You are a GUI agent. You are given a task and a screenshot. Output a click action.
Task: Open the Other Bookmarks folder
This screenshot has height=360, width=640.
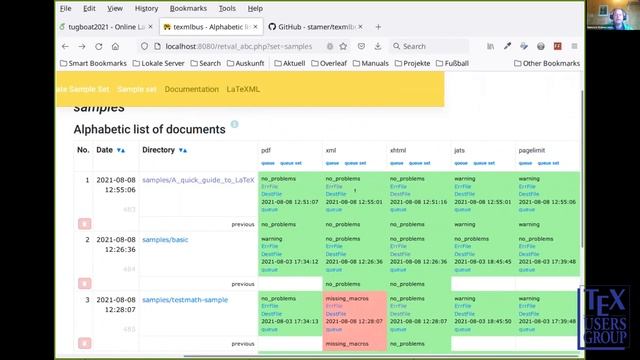click(x=547, y=63)
